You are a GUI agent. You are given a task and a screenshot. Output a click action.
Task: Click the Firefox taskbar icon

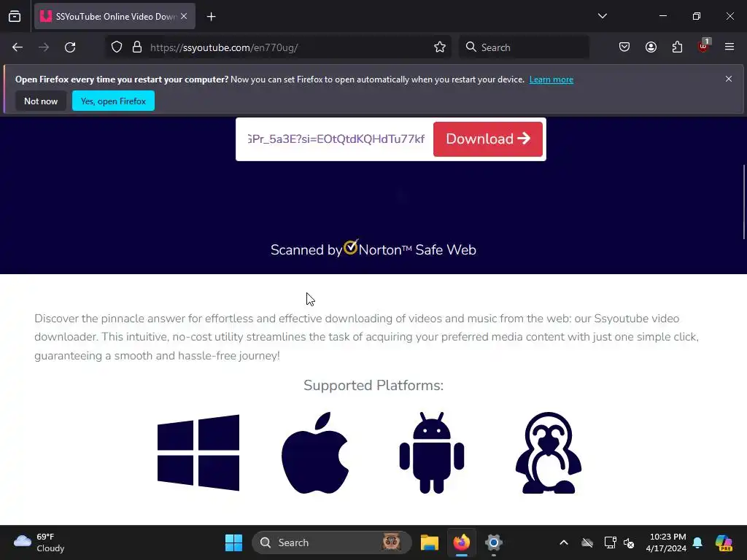(x=461, y=542)
